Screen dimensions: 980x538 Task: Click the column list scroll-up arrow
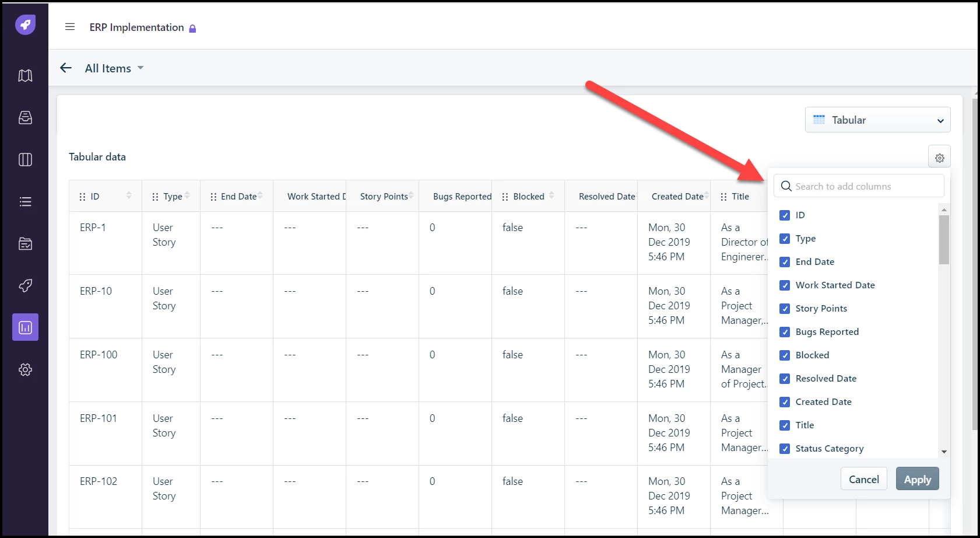point(944,209)
